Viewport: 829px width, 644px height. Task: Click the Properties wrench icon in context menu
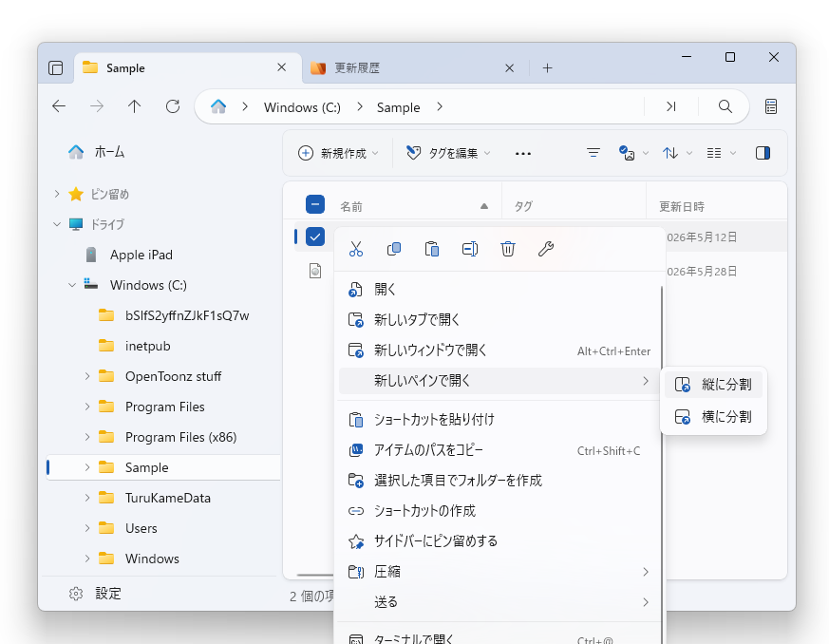click(546, 249)
